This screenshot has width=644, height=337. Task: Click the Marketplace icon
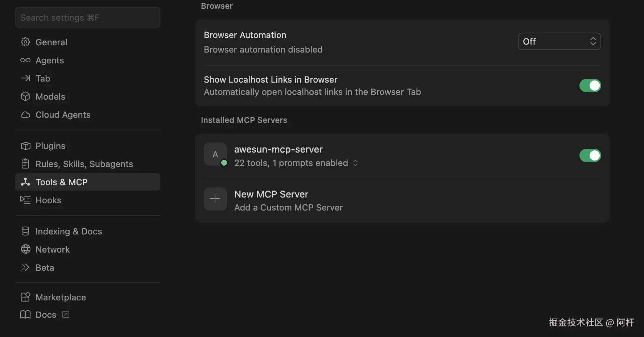[x=25, y=297]
